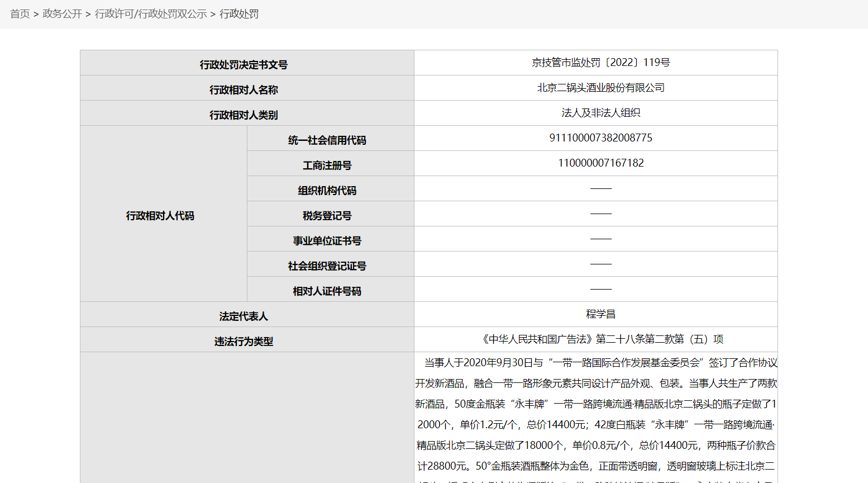Select law citation 《中华人民共和国广告法》第二十八条
The image size is (868, 483).
pyautogui.click(x=564, y=339)
